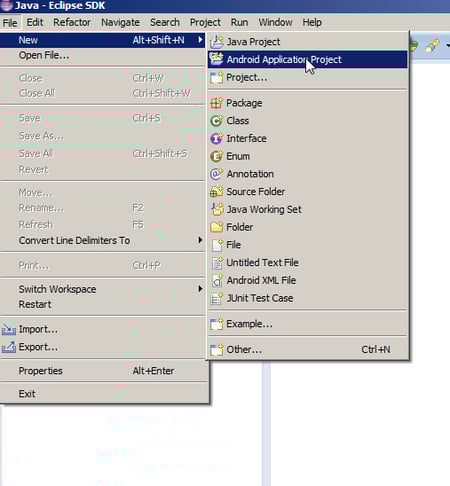Click the Untitled Text File icon
Screen dimensions: 450x486
click(x=217, y=263)
